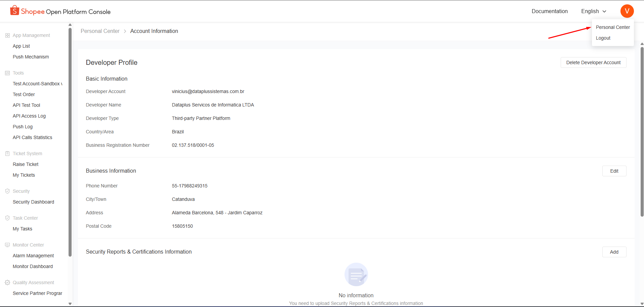Open the Documentation link
The image size is (644, 307).
pyautogui.click(x=550, y=11)
